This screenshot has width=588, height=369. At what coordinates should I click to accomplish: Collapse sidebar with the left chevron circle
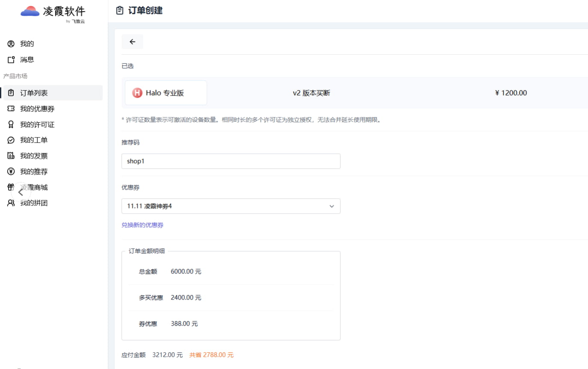click(x=21, y=193)
